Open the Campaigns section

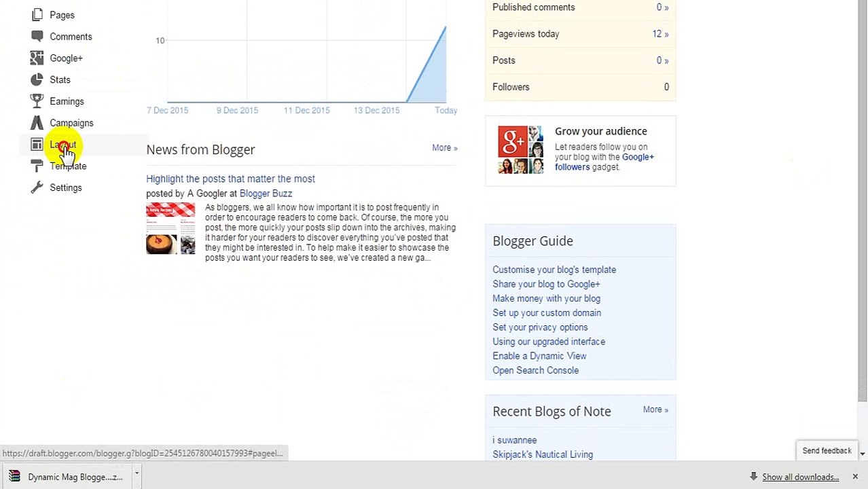click(x=71, y=123)
